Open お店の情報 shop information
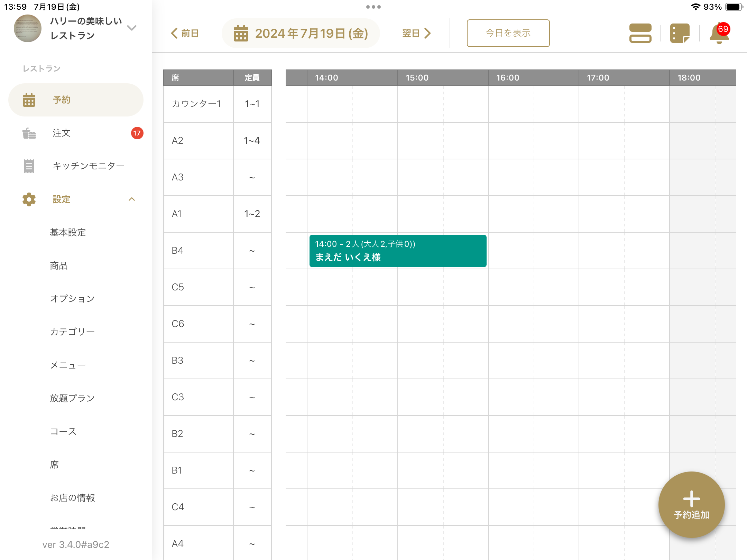Screen dimensions: 747x560 point(72,498)
